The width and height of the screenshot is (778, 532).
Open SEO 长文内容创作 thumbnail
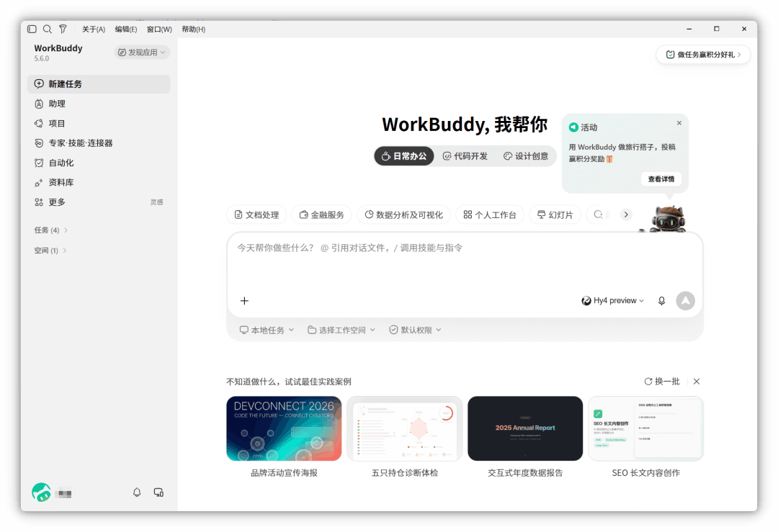pos(645,428)
